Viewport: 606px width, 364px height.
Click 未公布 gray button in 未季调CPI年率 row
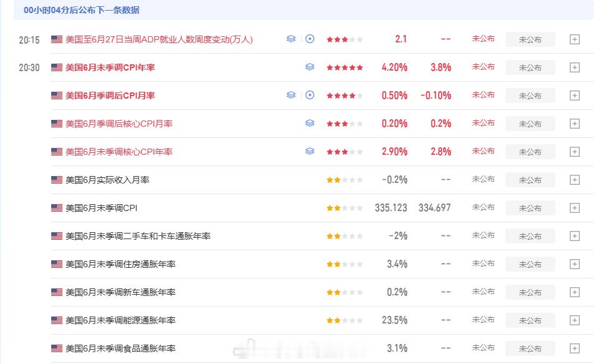click(x=530, y=67)
